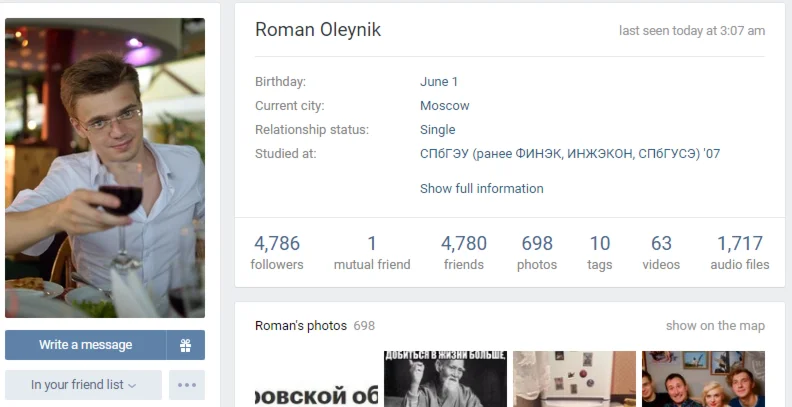Image resolution: width=792 pixels, height=407 pixels.
Task: View the 698 photos counter
Action: (537, 252)
